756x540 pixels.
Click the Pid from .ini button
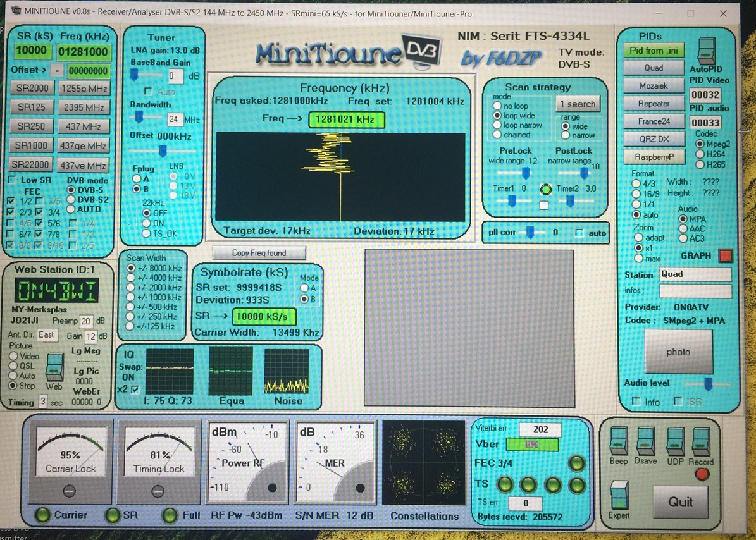tap(654, 50)
